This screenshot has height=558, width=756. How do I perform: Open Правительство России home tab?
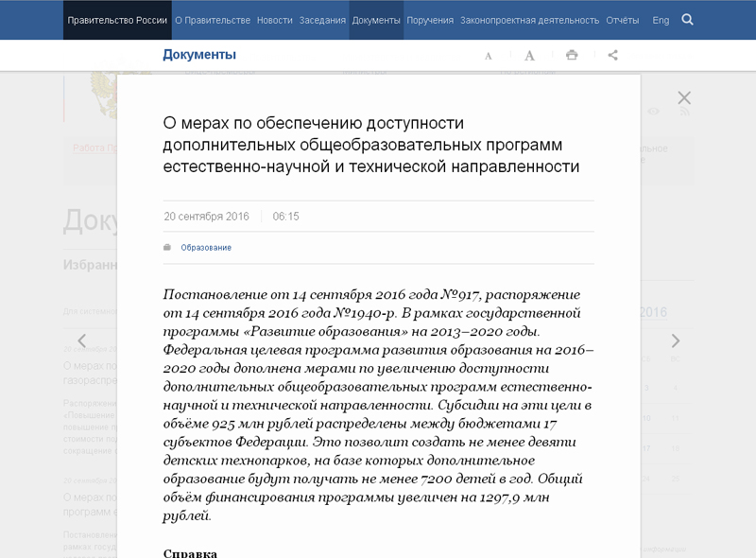[x=117, y=20]
